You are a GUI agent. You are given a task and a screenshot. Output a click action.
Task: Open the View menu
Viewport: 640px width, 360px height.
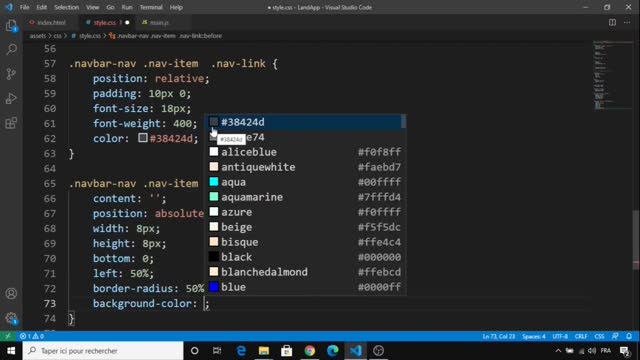[x=93, y=7]
